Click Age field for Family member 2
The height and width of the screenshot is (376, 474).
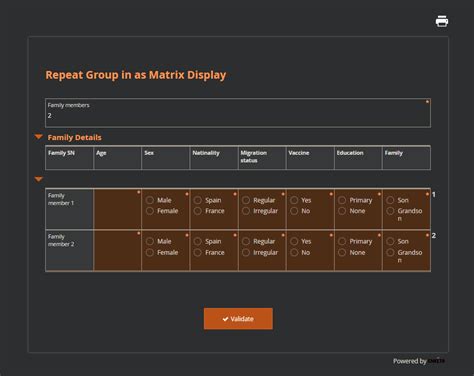117,250
